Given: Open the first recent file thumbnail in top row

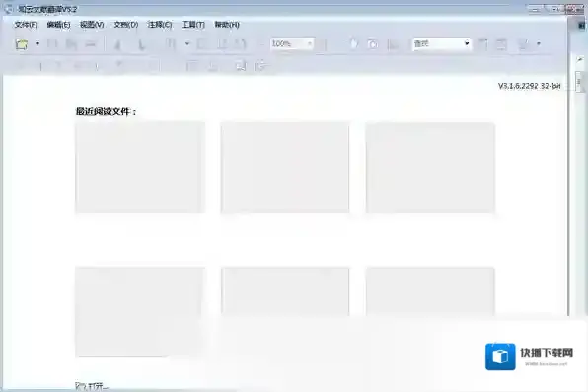Looking at the screenshot, I should click(x=140, y=168).
